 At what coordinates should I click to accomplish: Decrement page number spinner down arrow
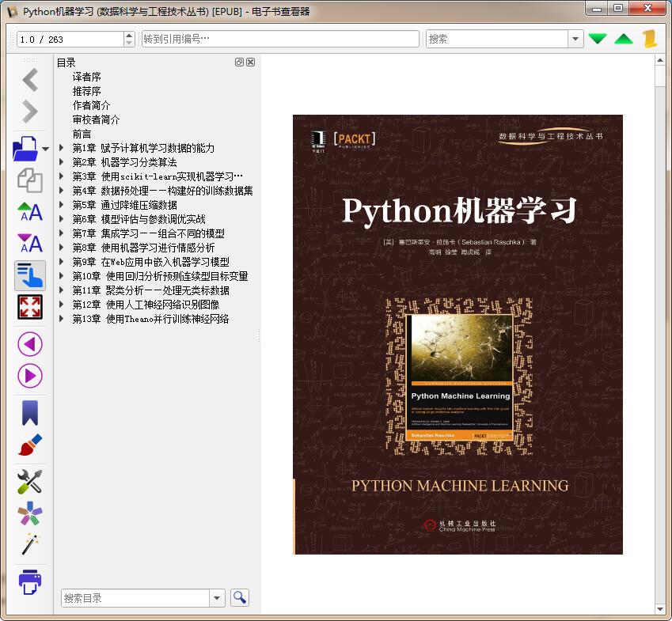click(129, 43)
